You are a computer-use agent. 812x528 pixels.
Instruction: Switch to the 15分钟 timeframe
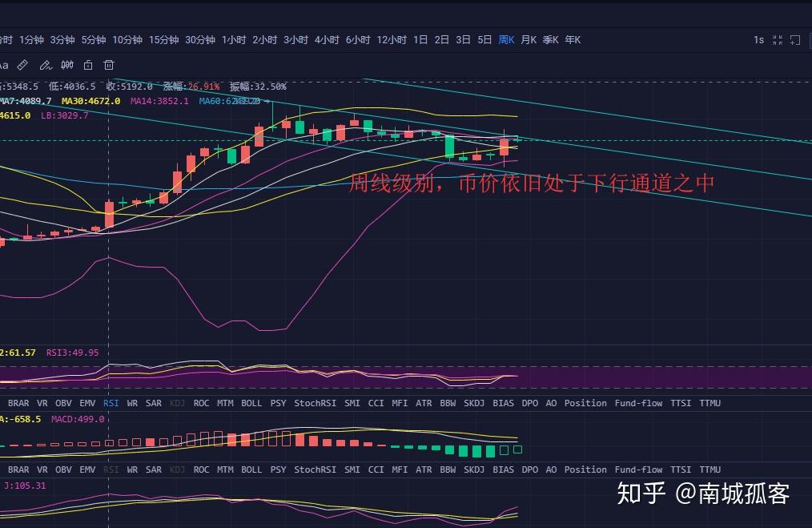coord(163,40)
